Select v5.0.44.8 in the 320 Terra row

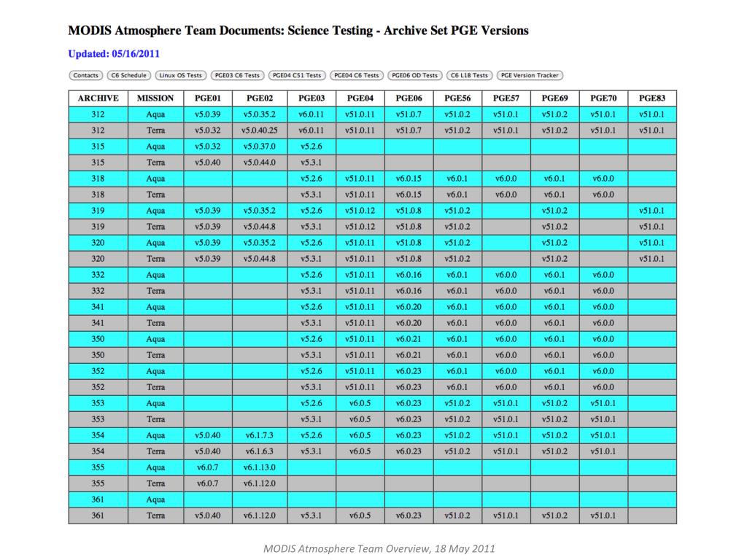point(260,259)
